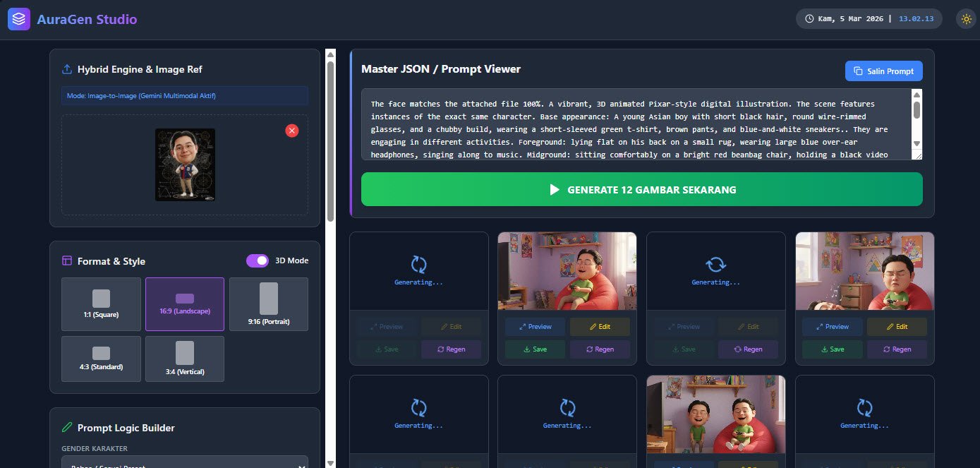Click the upload icon beside Hybrid Engine heading
The width and height of the screenshot is (980, 468).
(67, 69)
